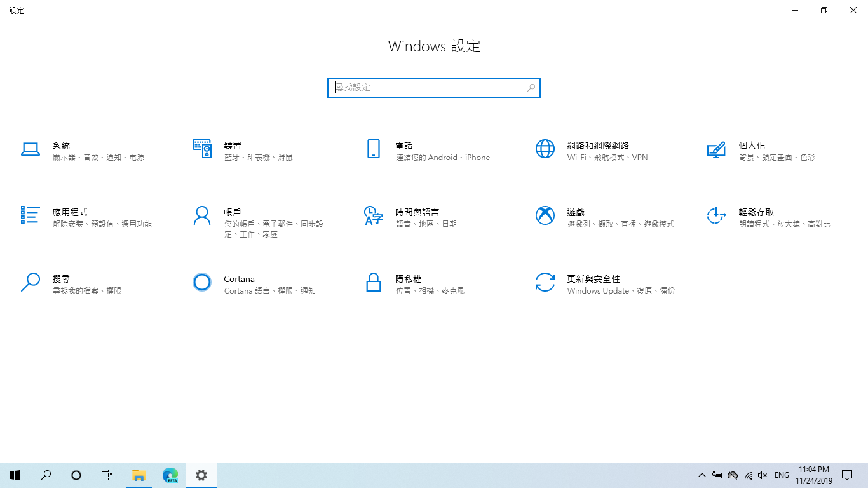Click the 語音、地區、日期 description
The image size is (868, 488).
[426, 224]
